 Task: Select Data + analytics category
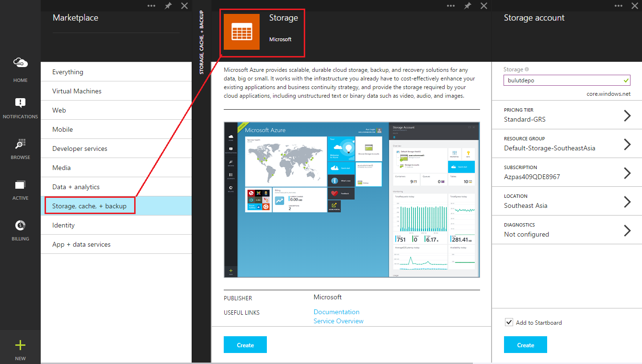click(x=116, y=187)
